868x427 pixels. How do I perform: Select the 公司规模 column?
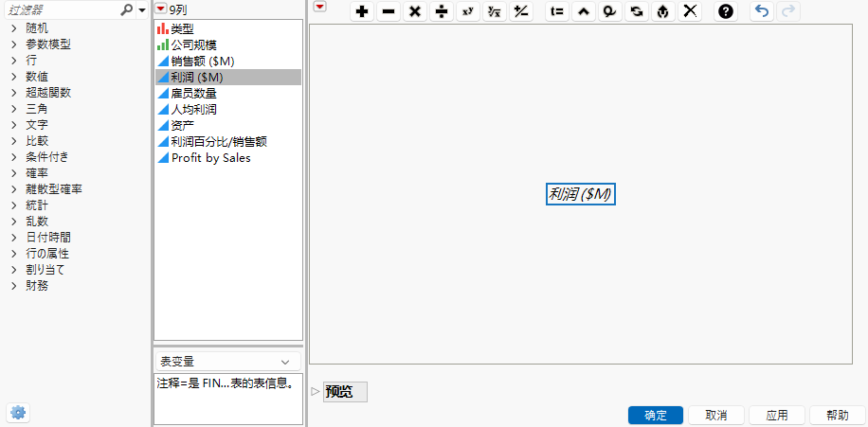click(228, 45)
